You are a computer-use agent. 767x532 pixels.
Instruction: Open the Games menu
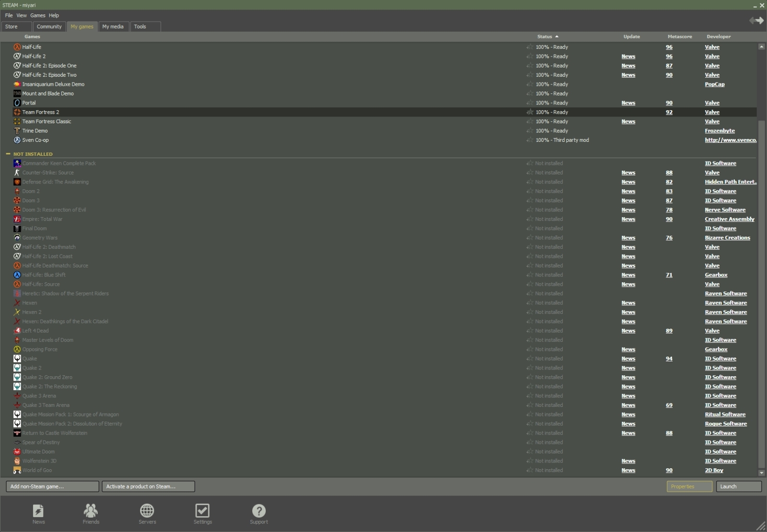pyautogui.click(x=37, y=15)
